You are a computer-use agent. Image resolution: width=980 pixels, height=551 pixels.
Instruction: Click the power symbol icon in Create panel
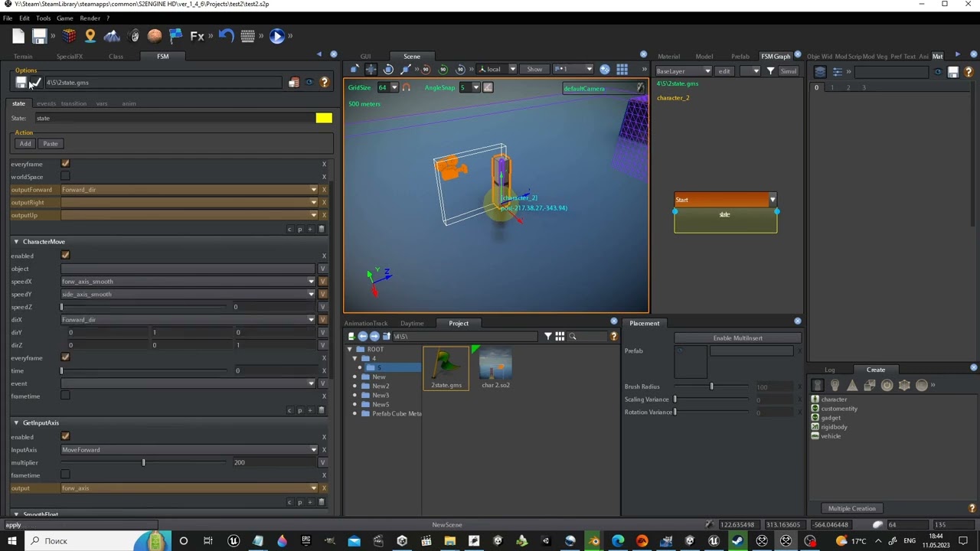click(x=887, y=385)
